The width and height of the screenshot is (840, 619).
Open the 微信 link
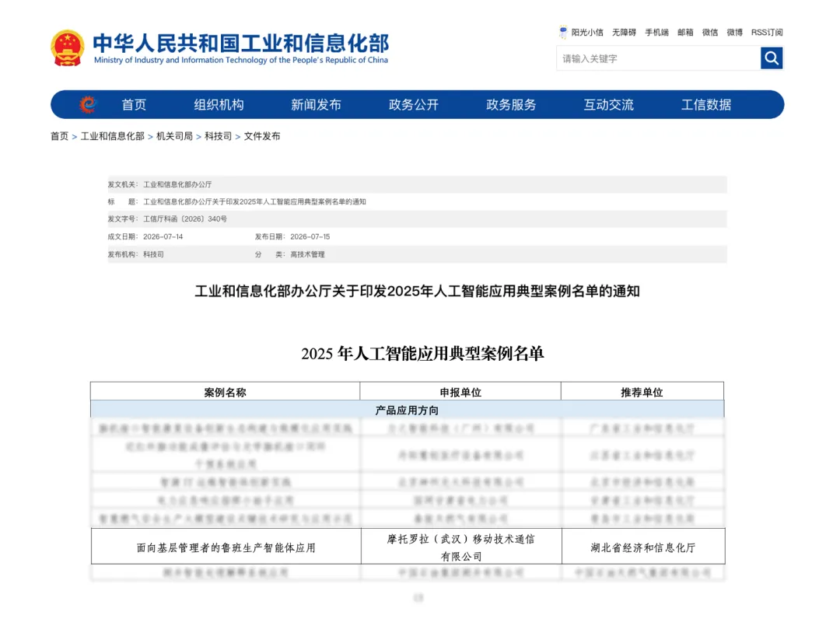pyautogui.click(x=710, y=33)
